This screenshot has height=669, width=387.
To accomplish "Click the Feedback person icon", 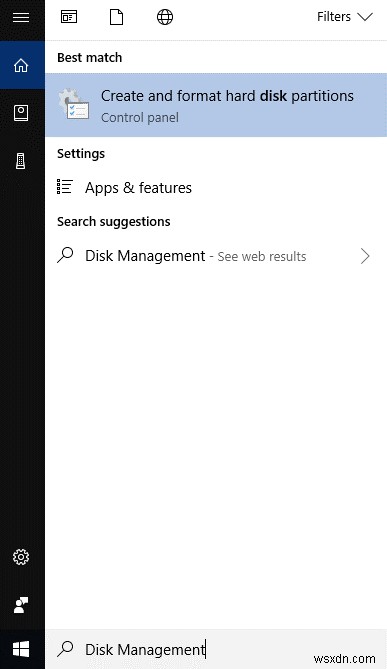I will click(x=21, y=605).
